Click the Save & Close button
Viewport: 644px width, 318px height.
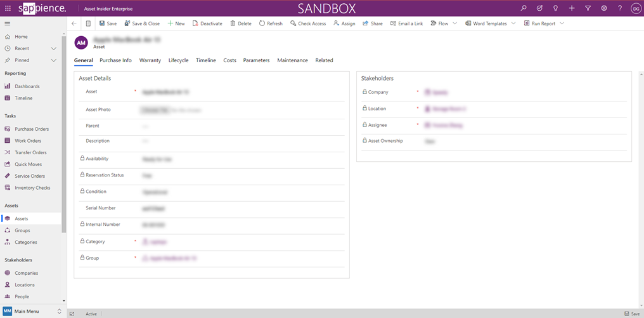click(x=142, y=23)
